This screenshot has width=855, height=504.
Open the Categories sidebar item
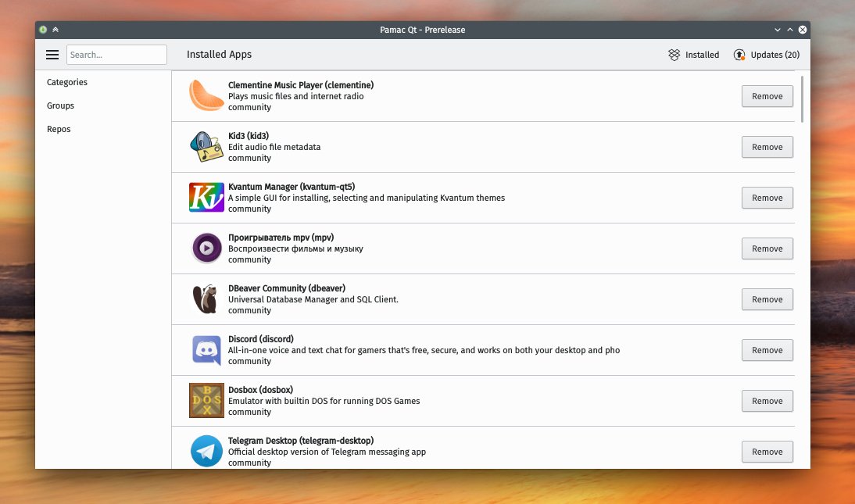pos(67,82)
